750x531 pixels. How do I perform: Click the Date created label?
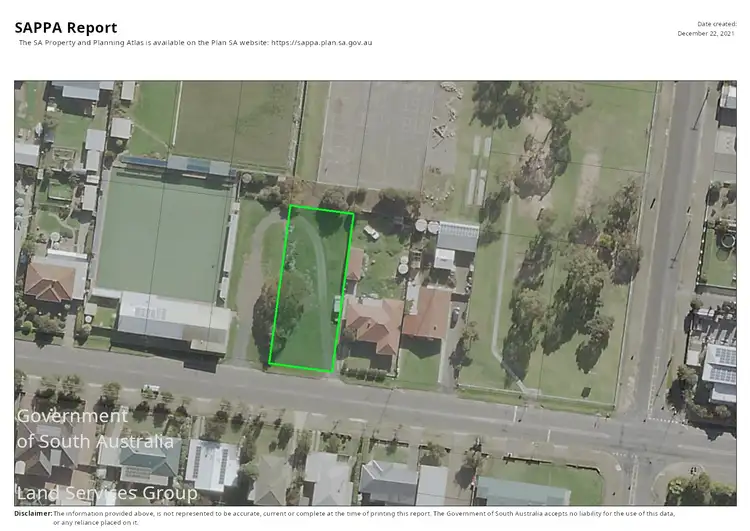tap(717, 24)
